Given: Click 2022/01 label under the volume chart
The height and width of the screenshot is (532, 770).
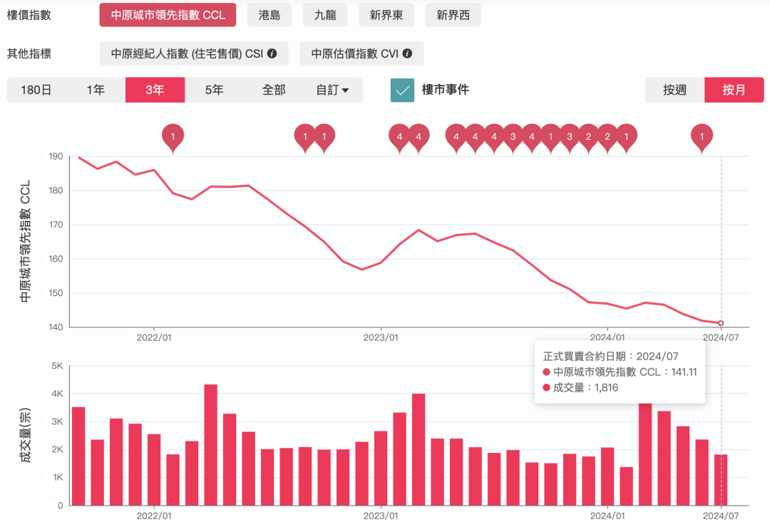Looking at the screenshot, I should 154,516.
